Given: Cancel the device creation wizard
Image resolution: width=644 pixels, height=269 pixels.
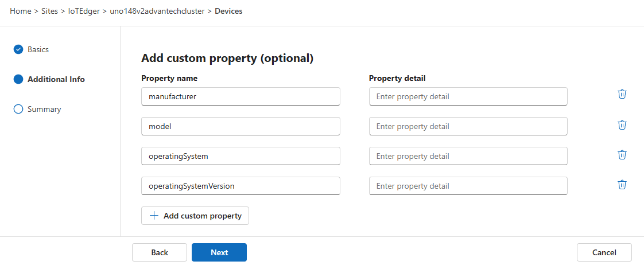Looking at the screenshot, I should point(604,252).
